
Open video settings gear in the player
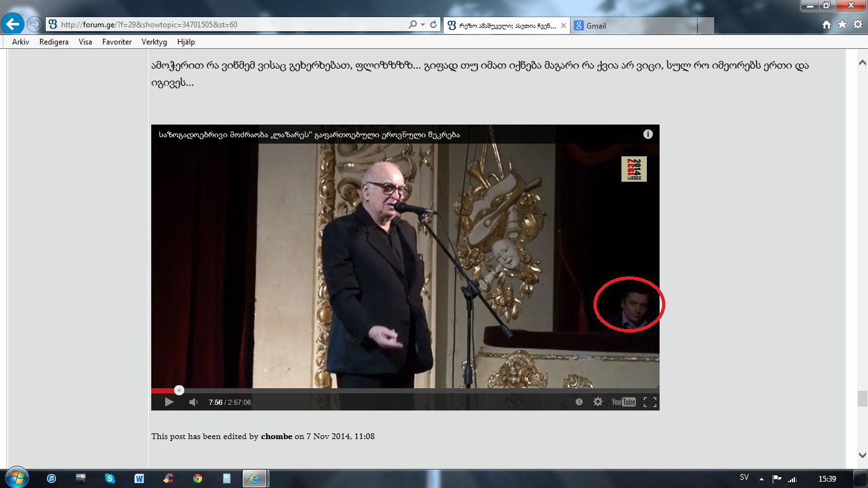tap(598, 402)
